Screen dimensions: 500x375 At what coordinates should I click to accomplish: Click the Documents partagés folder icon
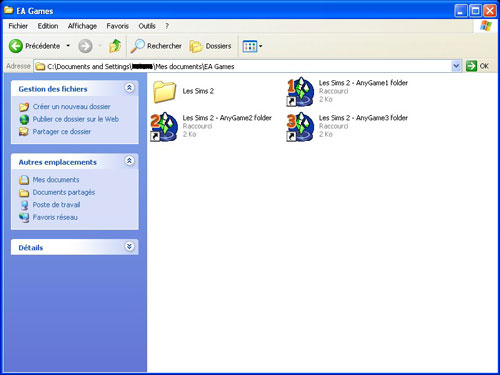tap(24, 193)
